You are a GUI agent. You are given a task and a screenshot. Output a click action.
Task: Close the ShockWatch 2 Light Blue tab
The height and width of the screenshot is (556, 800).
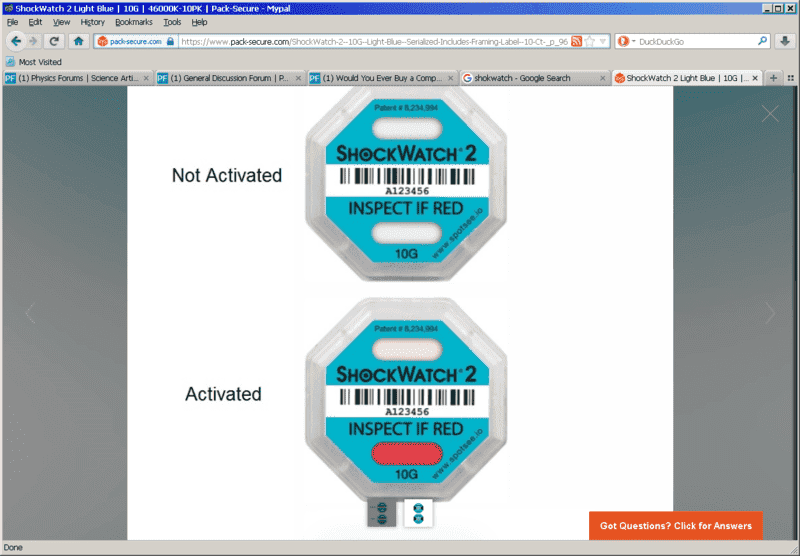(x=755, y=78)
